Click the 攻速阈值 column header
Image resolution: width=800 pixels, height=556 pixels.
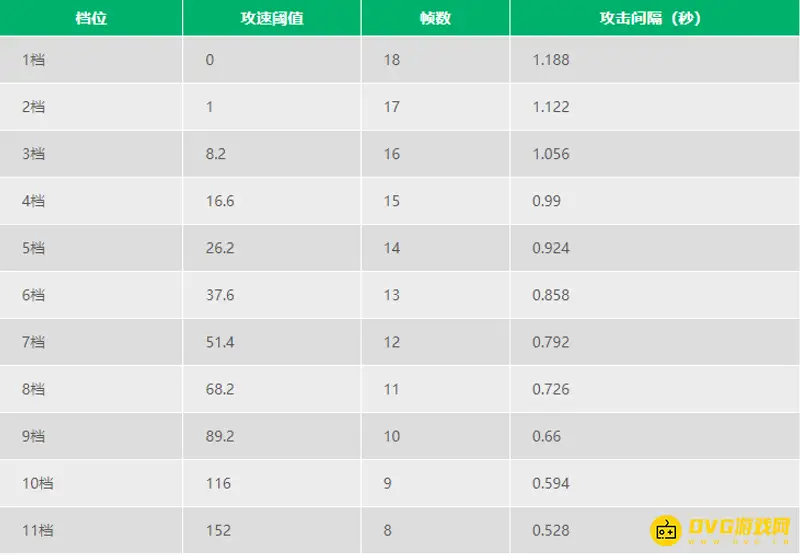coord(271,18)
